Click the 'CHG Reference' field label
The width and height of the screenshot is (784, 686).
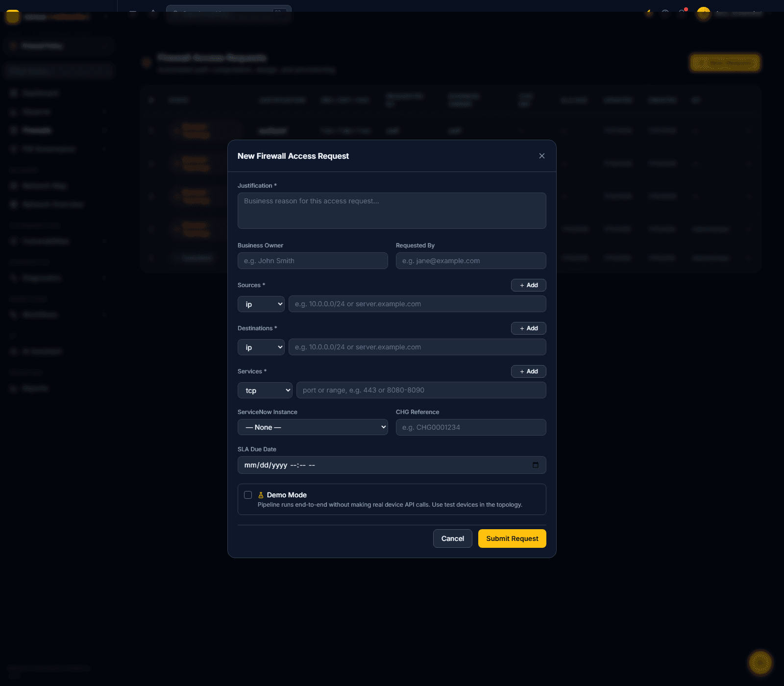click(x=417, y=412)
